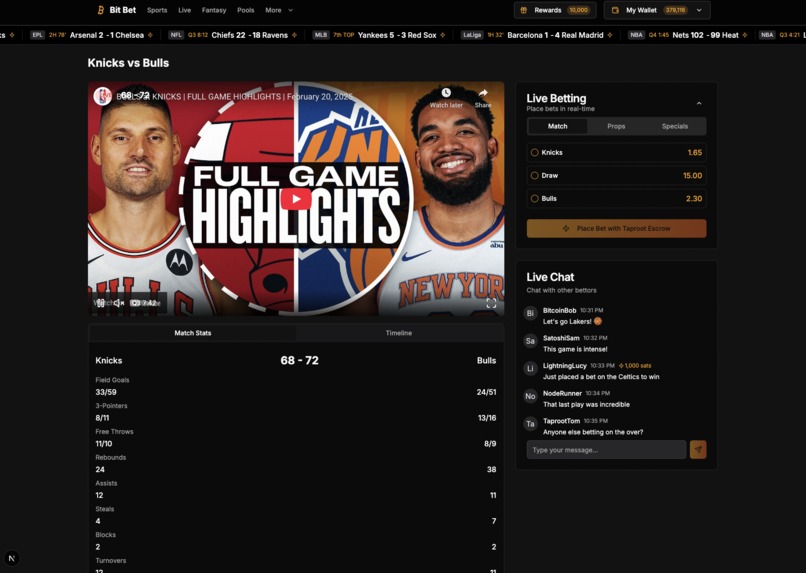This screenshot has width=806, height=573.
Task: Click the Nets 102 - 99 Heat ticker
Action: pos(705,35)
